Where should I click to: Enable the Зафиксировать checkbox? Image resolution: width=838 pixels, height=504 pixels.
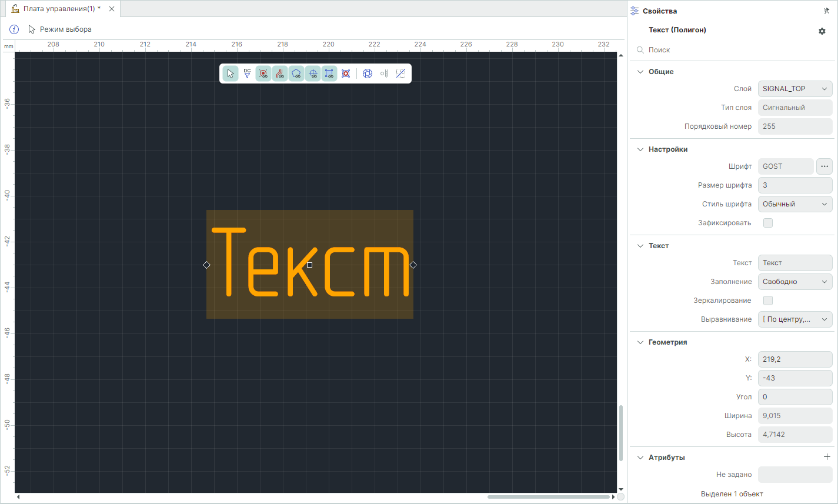(767, 223)
